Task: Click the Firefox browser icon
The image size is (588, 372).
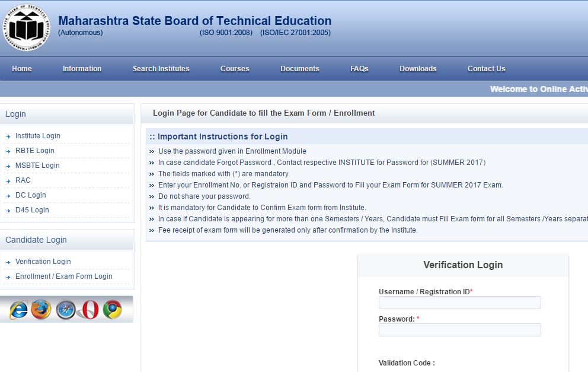Action: 41,310
